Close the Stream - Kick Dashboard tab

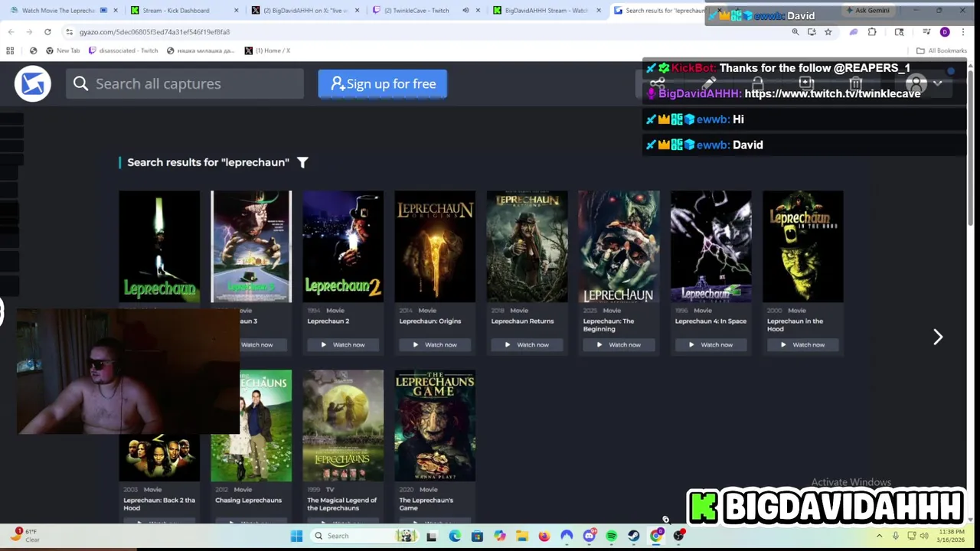[236, 11]
